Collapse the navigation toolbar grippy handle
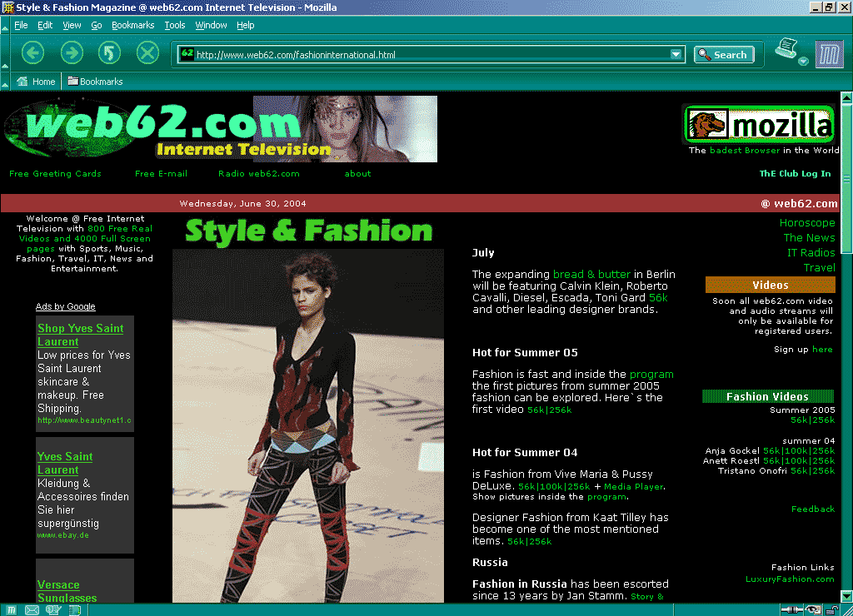Screen dimensions: 853x616 click(x=5, y=52)
